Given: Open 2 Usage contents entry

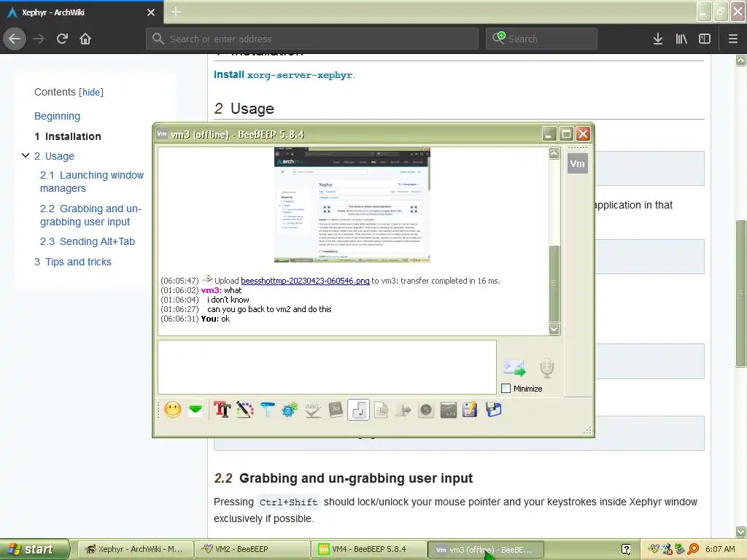Looking at the screenshot, I should pyautogui.click(x=54, y=156).
